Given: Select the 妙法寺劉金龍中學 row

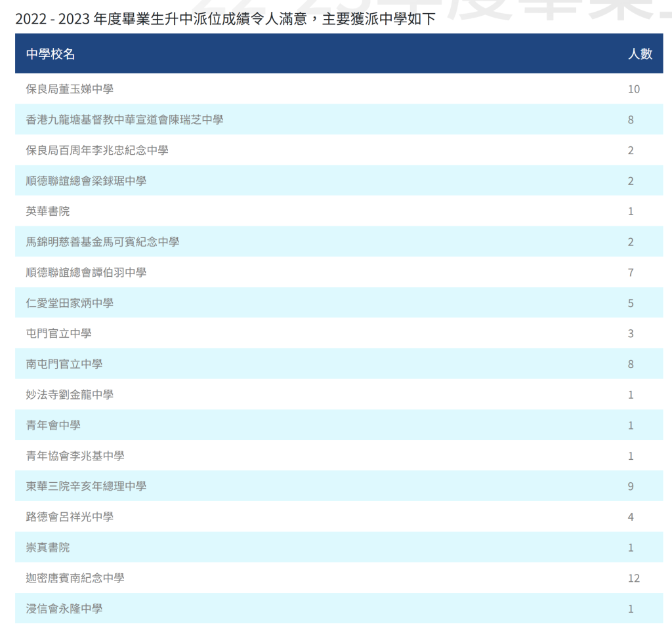Looking at the screenshot, I should 70,395.
